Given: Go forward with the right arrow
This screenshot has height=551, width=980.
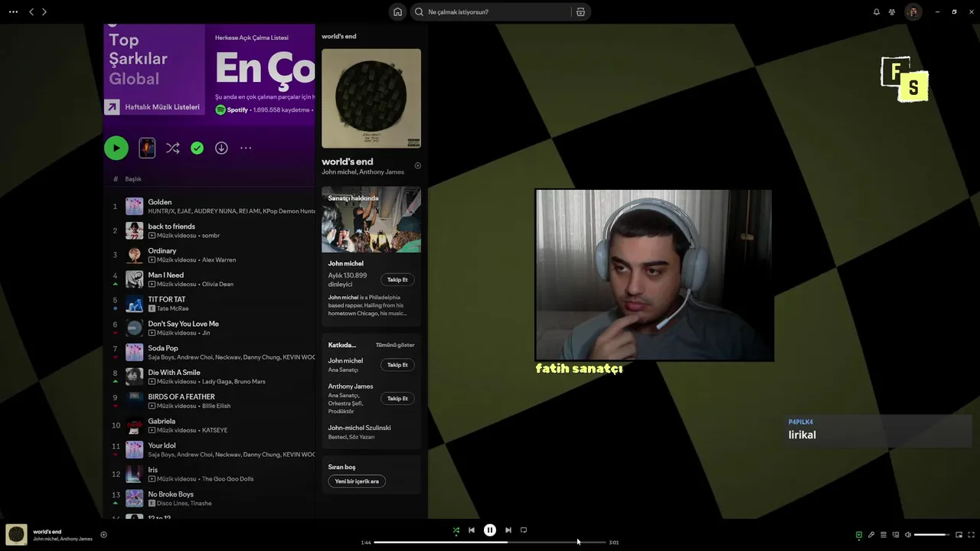Looking at the screenshot, I should coord(44,11).
